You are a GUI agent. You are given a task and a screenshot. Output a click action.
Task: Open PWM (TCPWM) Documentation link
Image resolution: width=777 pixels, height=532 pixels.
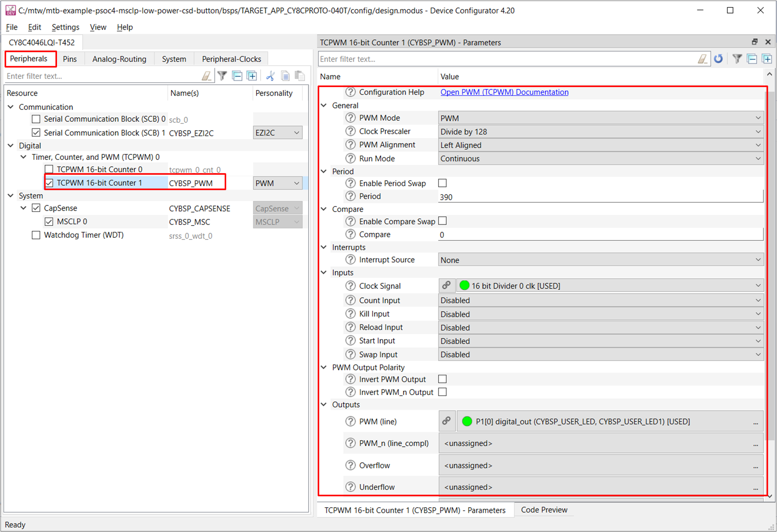click(504, 92)
